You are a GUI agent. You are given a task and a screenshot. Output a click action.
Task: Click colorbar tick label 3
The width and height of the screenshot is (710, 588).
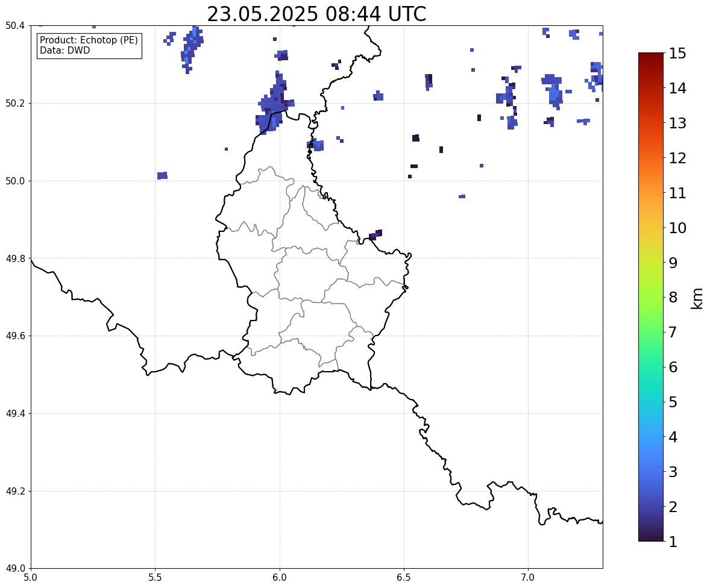673,472
